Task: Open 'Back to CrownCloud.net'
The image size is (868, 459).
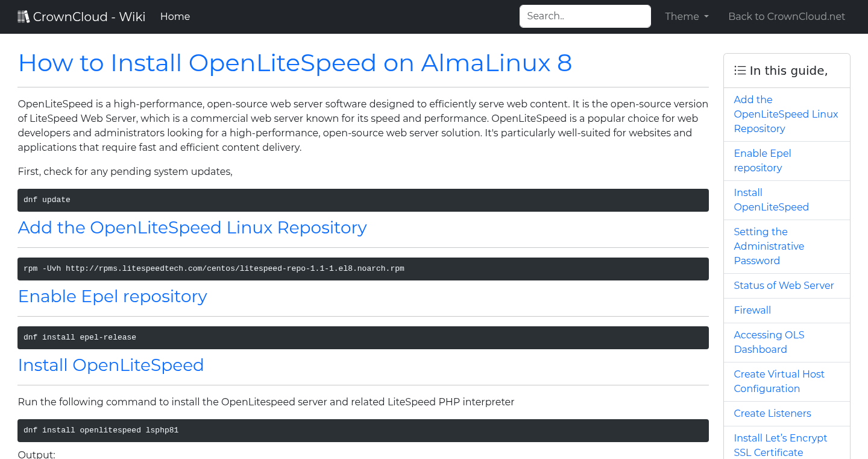Action: [x=787, y=16]
